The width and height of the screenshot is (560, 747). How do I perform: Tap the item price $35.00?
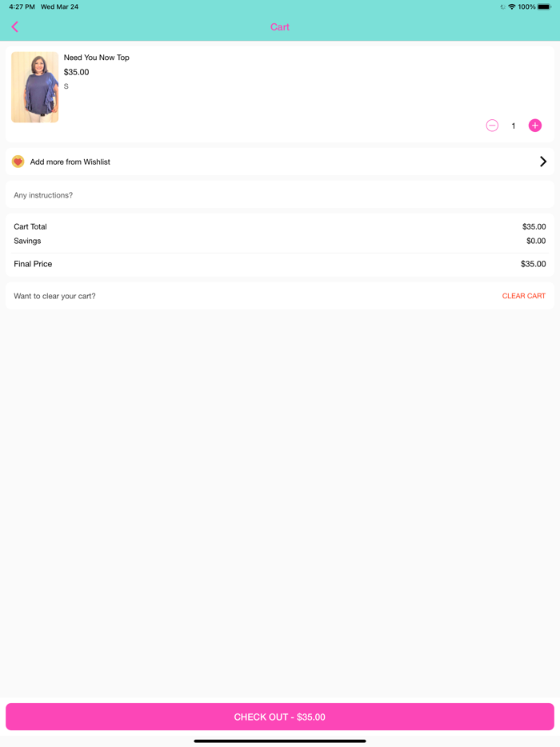tap(77, 72)
